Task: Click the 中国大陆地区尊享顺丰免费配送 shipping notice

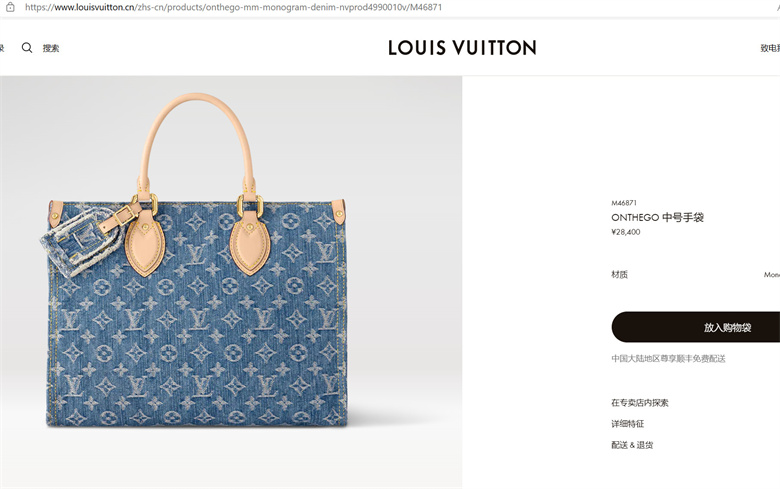Action: pos(668,358)
